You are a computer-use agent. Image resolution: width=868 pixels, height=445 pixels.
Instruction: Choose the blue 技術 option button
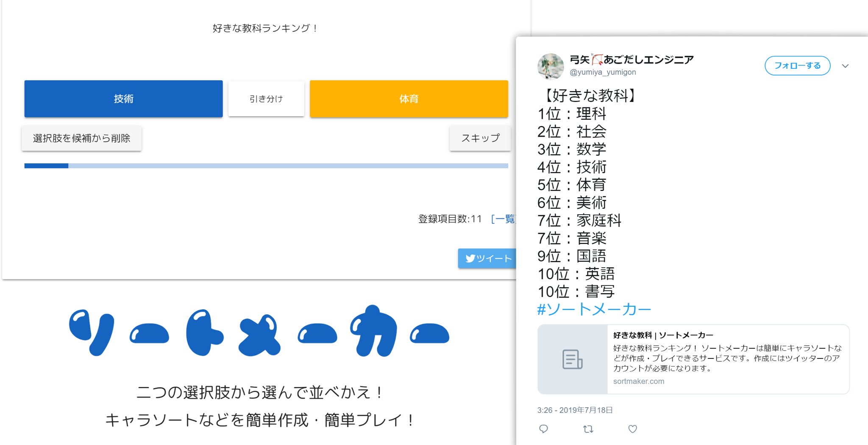(x=123, y=99)
